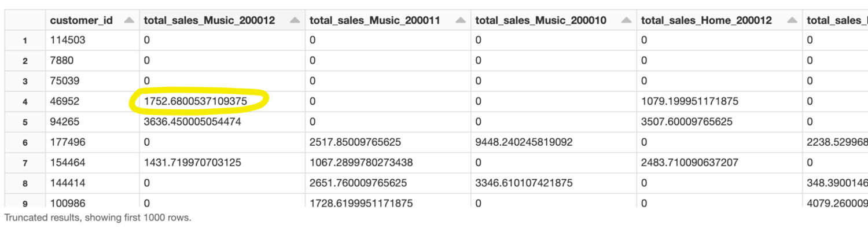Click the customer_id column sort arrow
Screen dimensions: 868x232
129,21
